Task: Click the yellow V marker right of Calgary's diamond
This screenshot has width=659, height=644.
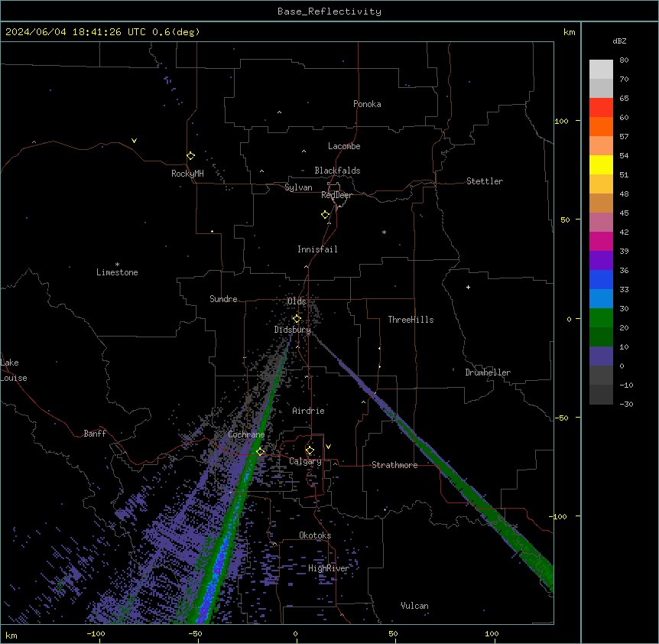Action: (x=328, y=447)
